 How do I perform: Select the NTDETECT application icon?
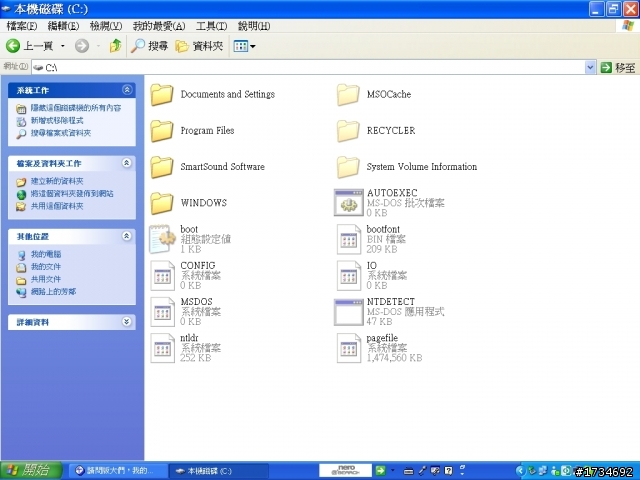[349, 312]
